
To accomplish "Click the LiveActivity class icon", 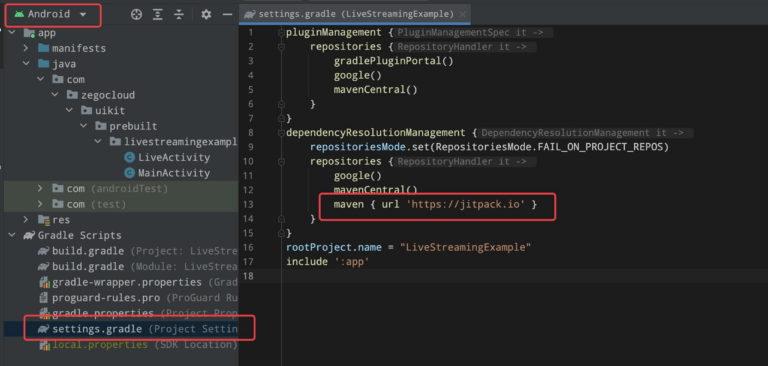I will coord(130,158).
